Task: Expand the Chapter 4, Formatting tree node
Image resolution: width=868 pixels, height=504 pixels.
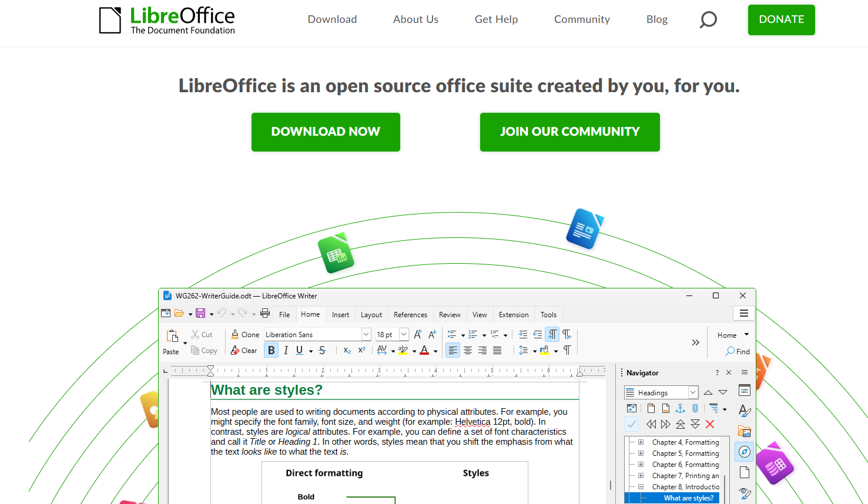Action: pyautogui.click(x=641, y=442)
